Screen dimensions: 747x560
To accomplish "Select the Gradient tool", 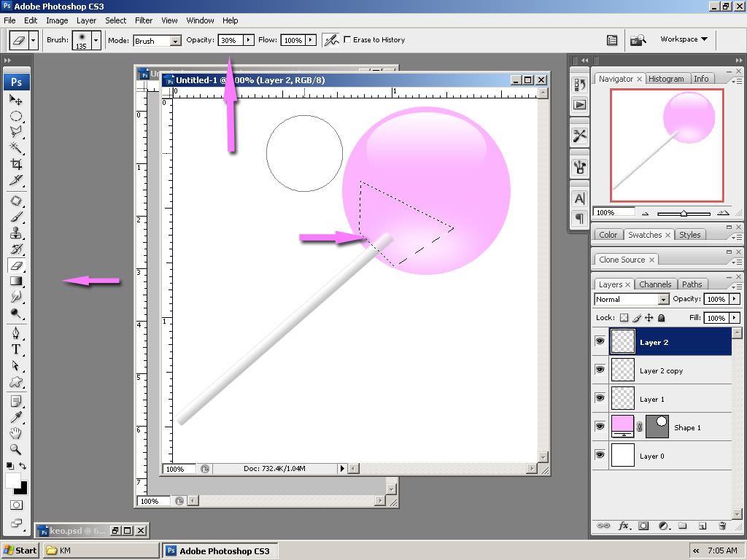I will pos(16,281).
